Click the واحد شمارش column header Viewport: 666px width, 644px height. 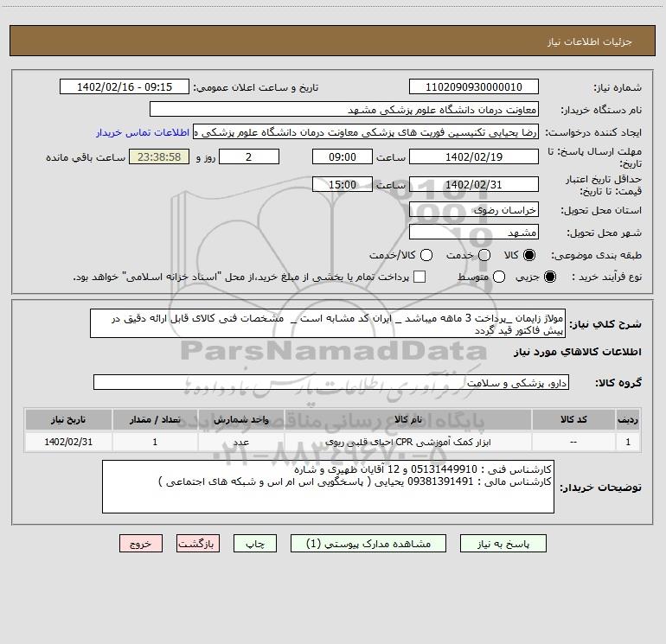pos(240,419)
